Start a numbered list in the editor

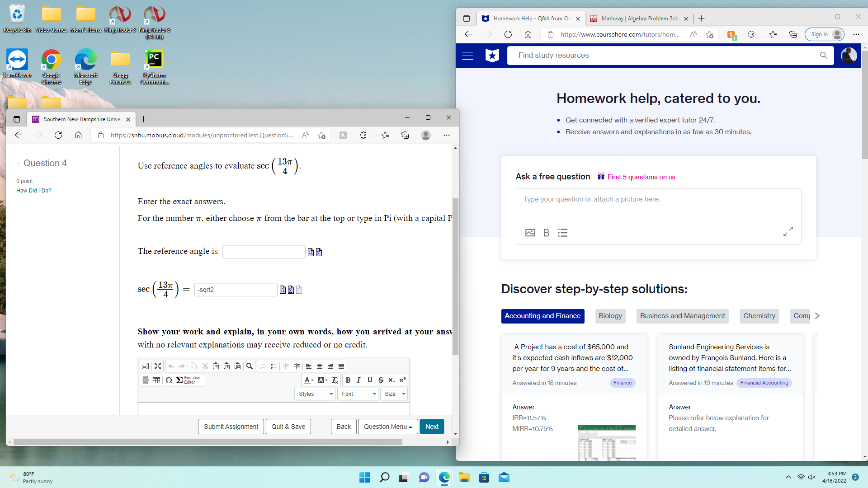click(262, 366)
